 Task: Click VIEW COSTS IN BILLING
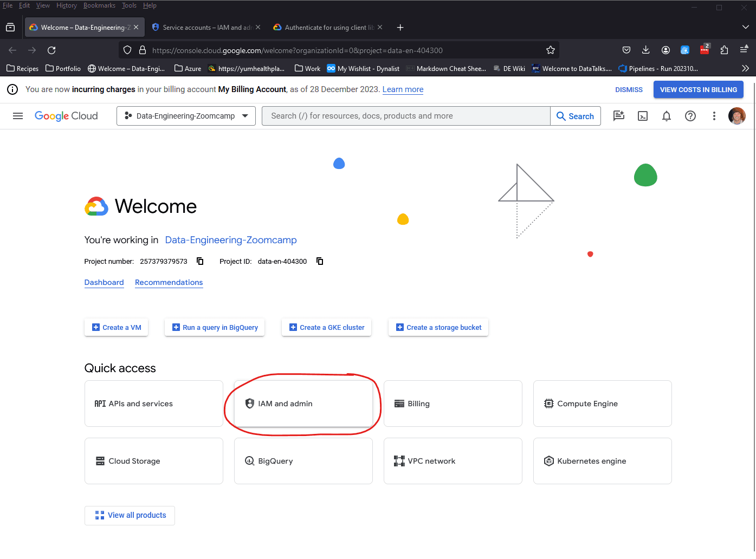point(699,89)
